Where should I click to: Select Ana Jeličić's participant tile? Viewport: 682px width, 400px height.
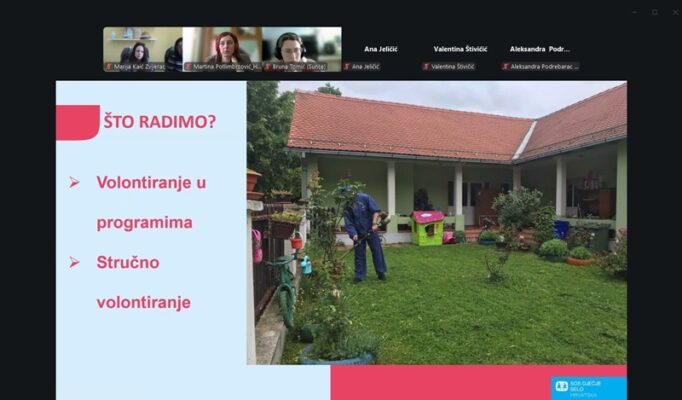(381, 50)
